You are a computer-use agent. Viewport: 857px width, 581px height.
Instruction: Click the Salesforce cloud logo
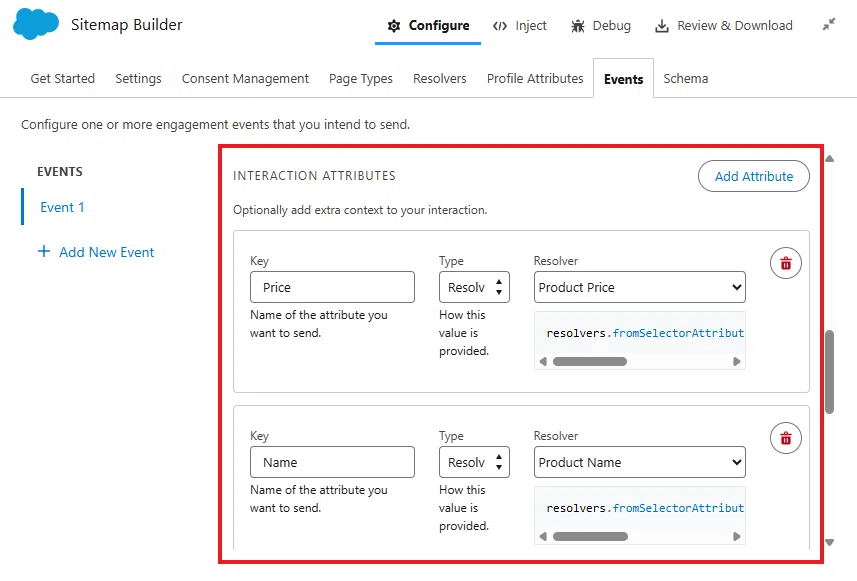tap(36, 25)
